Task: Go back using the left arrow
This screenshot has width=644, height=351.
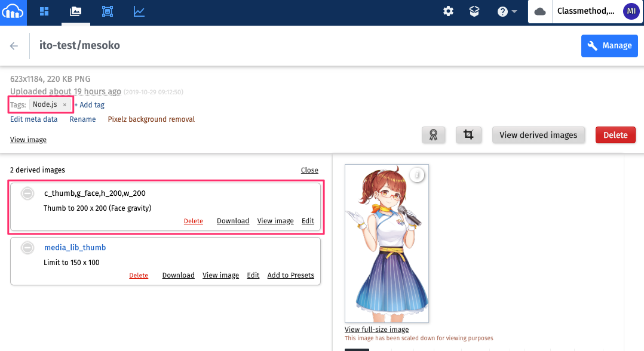Action: [x=14, y=46]
